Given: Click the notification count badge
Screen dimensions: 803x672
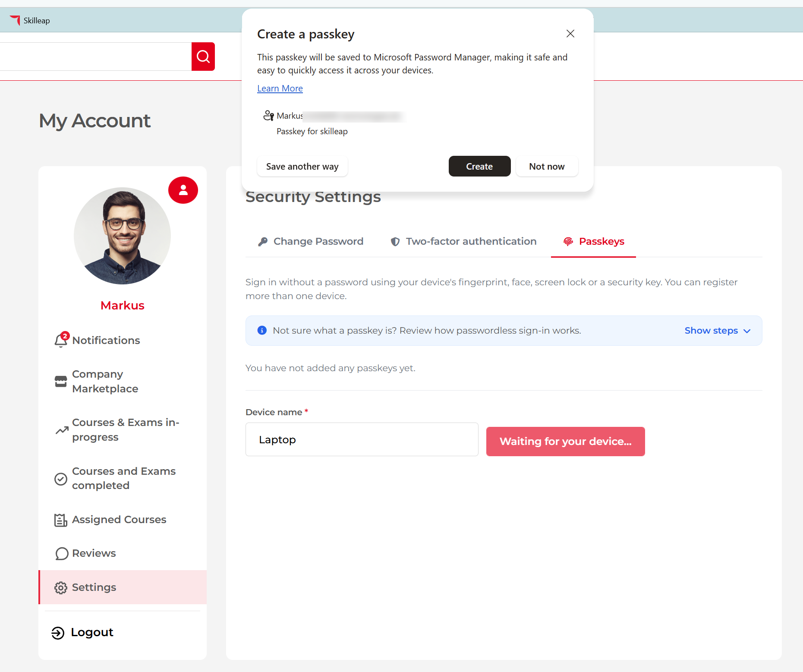Looking at the screenshot, I should click(x=65, y=336).
